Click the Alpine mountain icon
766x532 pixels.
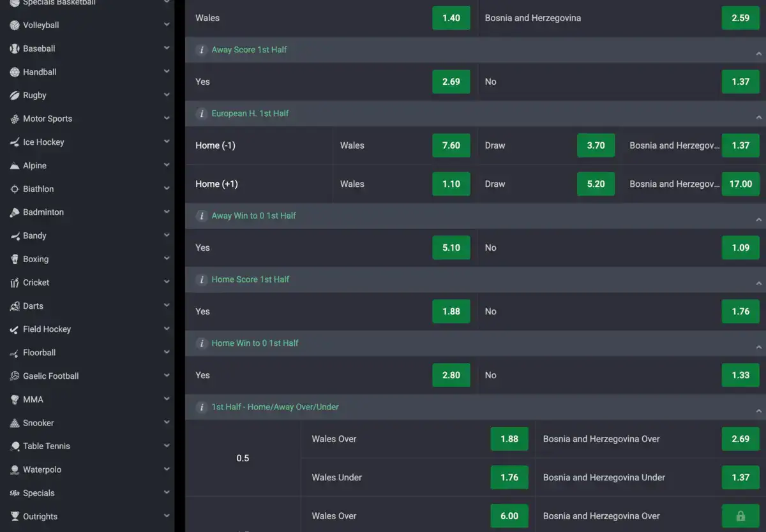pos(15,165)
